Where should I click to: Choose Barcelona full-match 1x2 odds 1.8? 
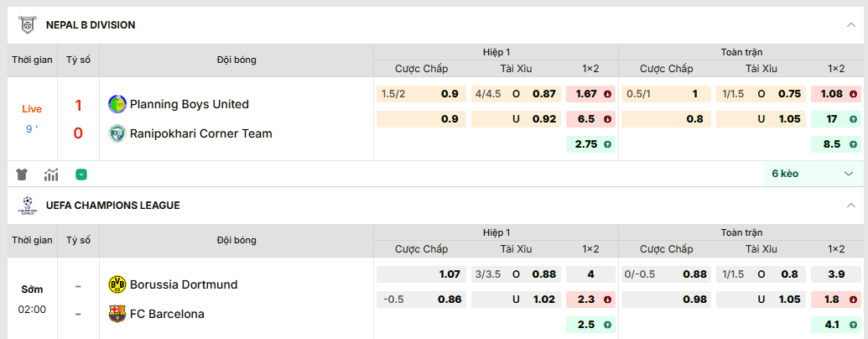coord(837,299)
